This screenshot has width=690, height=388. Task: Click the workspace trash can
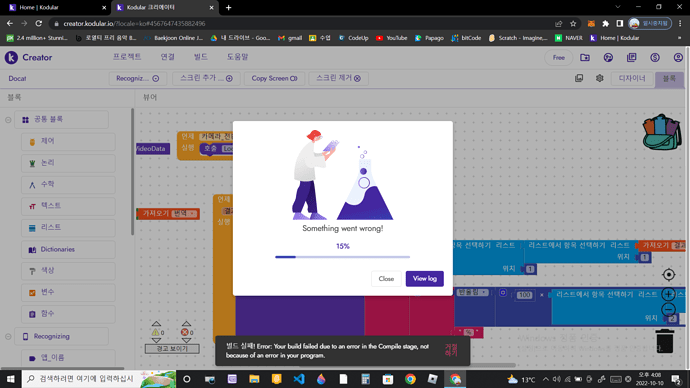(x=664, y=341)
